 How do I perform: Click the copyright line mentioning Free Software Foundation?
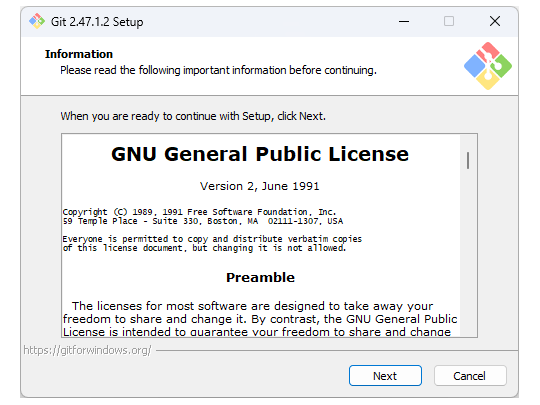point(199,212)
